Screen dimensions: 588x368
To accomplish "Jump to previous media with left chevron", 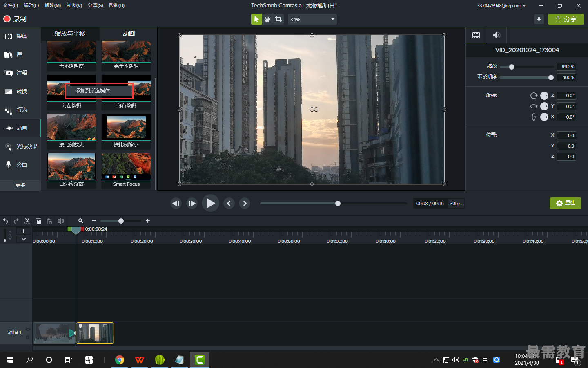I will tap(229, 203).
